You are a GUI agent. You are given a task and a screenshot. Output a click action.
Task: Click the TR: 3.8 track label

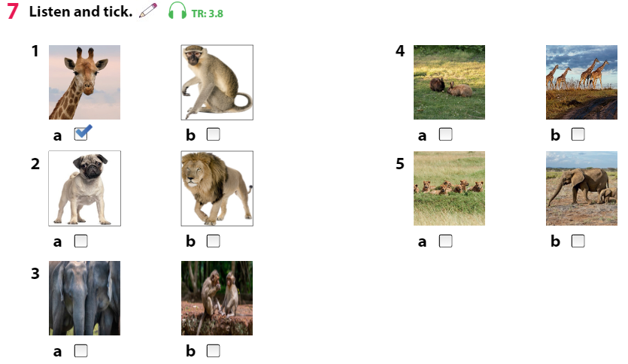click(x=207, y=14)
